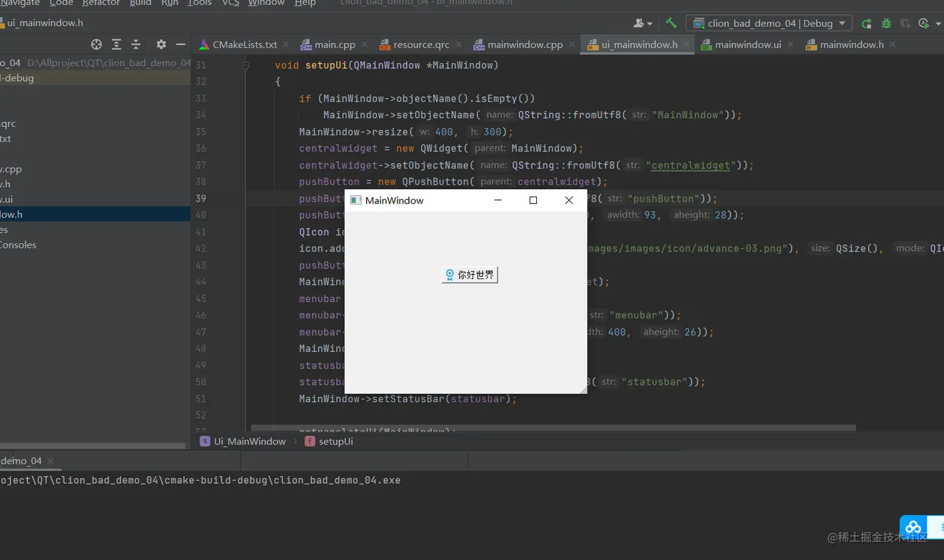The height and width of the screenshot is (560, 944).
Task: Close the mainwindow.ui tab
Action: pyautogui.click(x=790, y=44)
